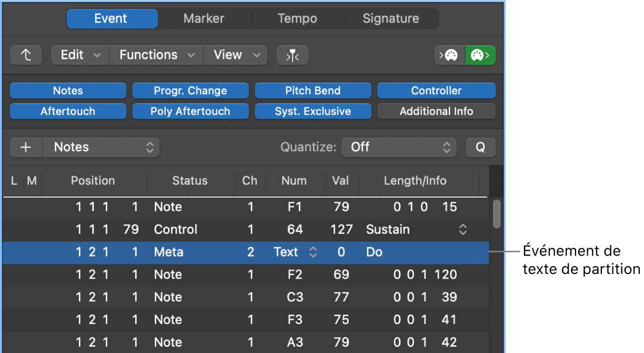Click channel 2 in the Meta row
Viewport: 644px width, 353px height.
250,252
